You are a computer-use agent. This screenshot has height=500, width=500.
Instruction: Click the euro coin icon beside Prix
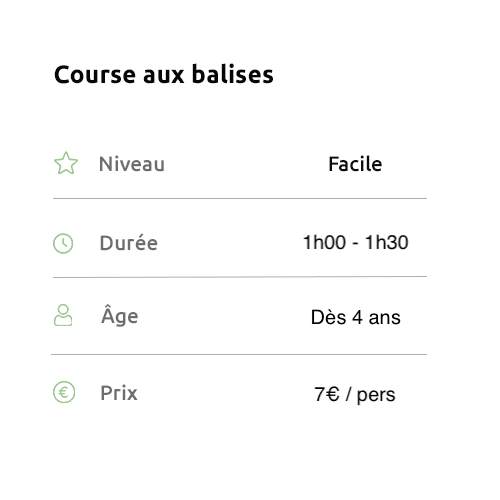[x=64, y=392]
